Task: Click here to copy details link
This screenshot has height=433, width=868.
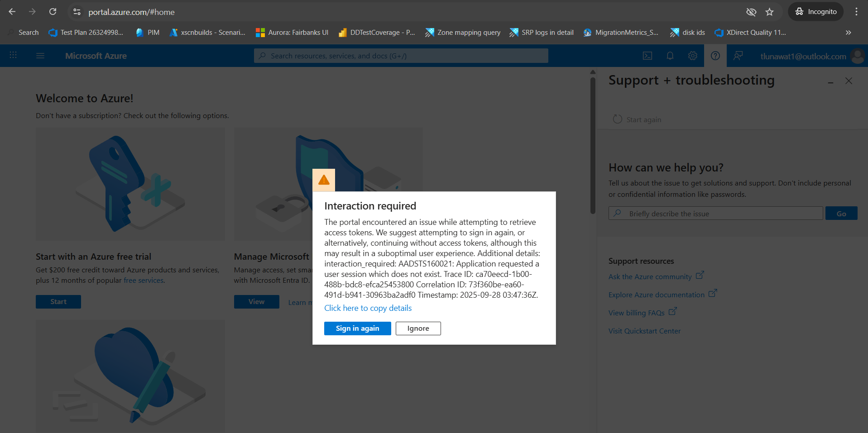Action: pyautogui.click(x=368, y=308)
